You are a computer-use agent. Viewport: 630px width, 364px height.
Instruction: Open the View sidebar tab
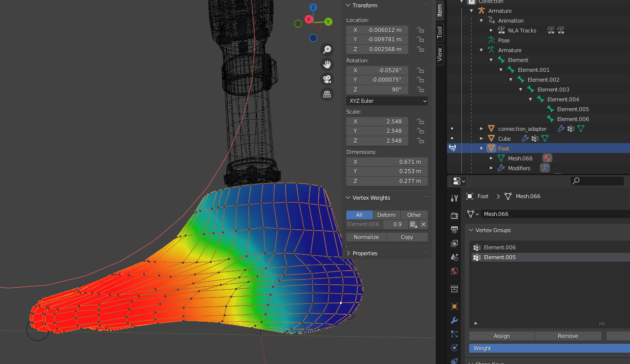(x=439, y=54)
